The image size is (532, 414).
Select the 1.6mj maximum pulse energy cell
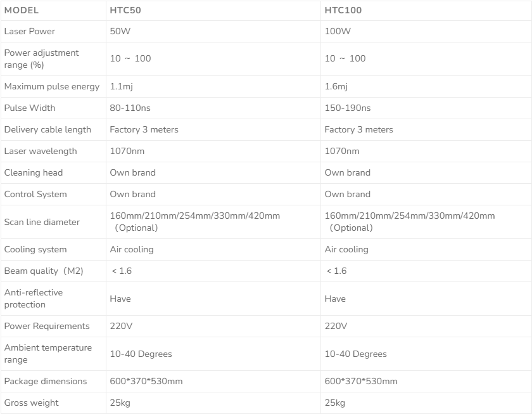(x=336, y=86)
